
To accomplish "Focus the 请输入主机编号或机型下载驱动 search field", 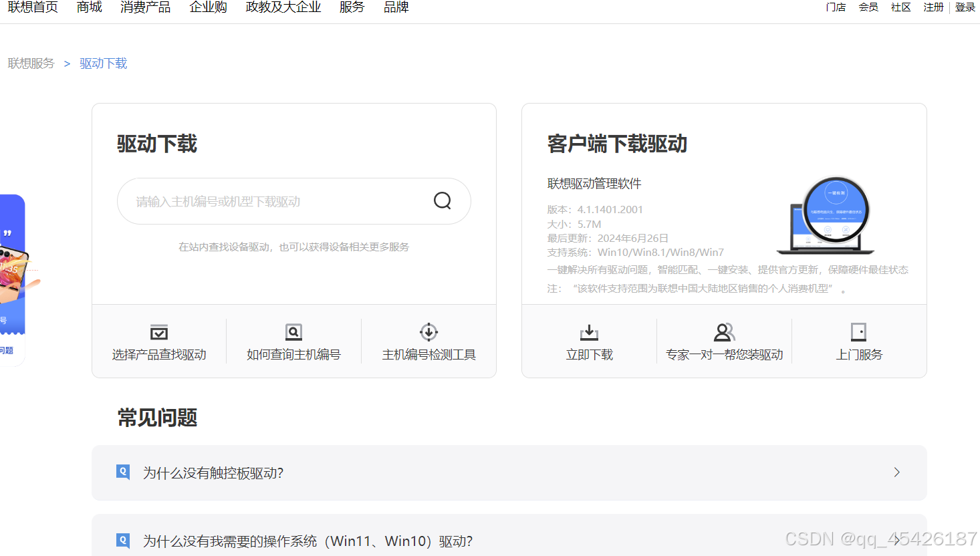I will coord(294,201).
